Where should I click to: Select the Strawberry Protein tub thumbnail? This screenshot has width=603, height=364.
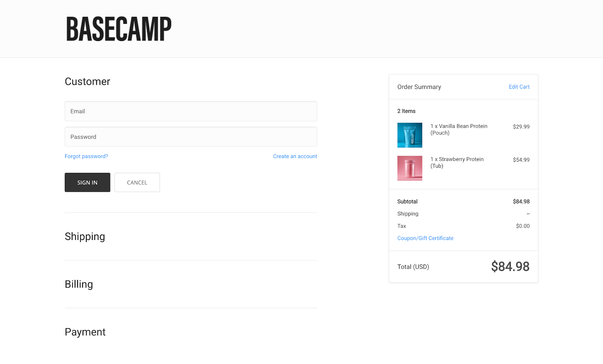coord(410,168)
